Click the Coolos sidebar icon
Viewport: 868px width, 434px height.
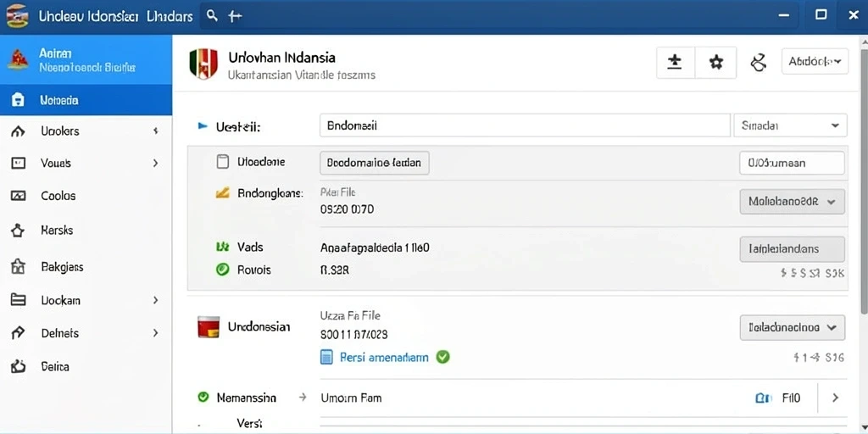19,196
